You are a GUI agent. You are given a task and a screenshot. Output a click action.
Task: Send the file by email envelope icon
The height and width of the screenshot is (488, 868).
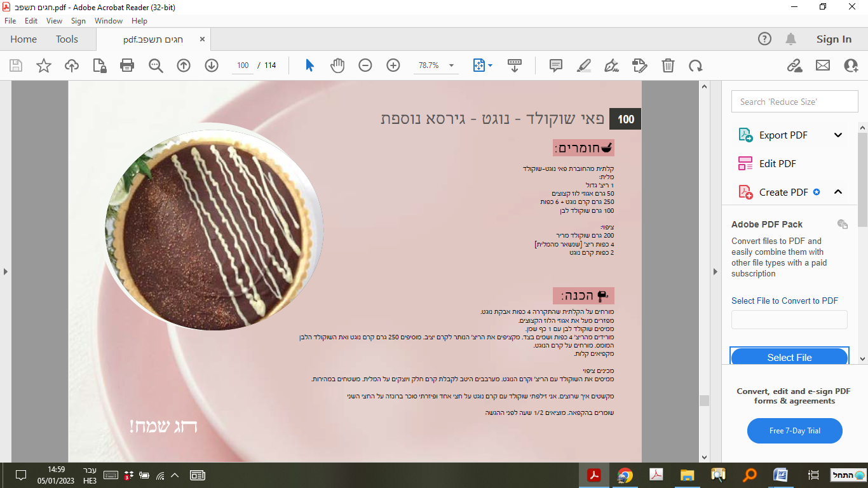pyautogui.click(x=823, y=65)
